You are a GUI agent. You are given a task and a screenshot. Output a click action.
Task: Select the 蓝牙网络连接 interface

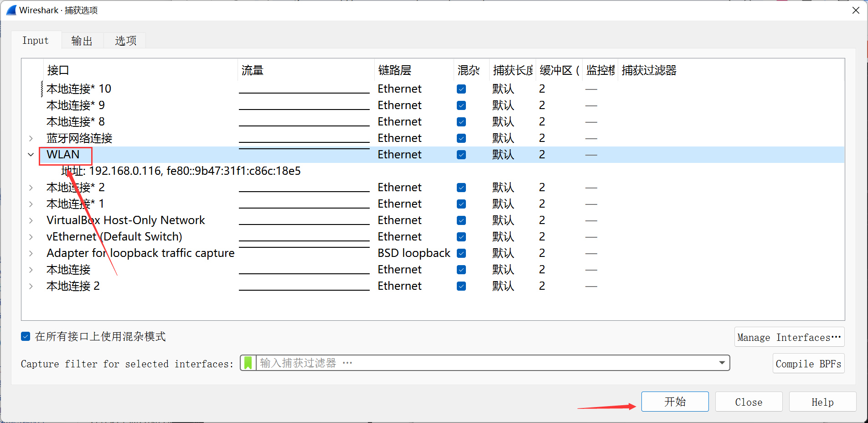coord(79,138)
